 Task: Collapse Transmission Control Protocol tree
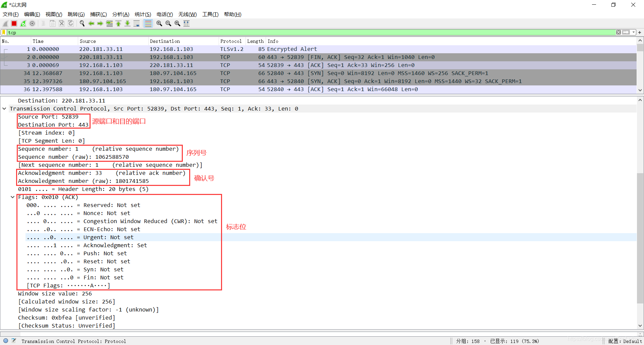pyautogui.click(x=4, y=109)
